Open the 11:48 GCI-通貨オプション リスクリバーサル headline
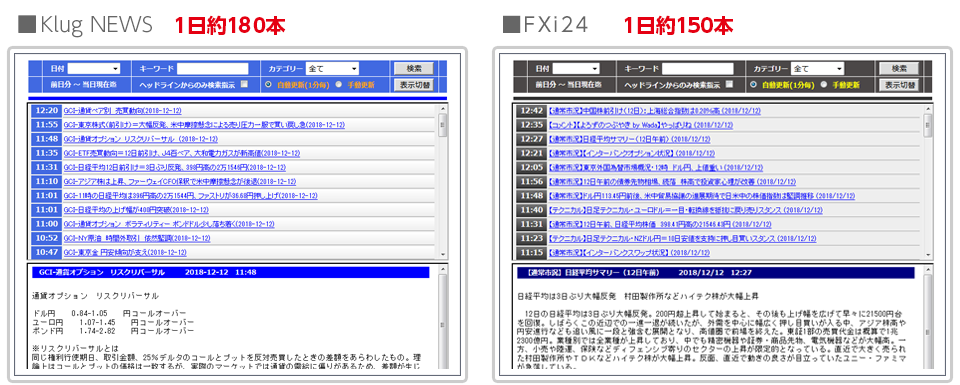Viewport: 960px width, 385px height. click(141, 139)
